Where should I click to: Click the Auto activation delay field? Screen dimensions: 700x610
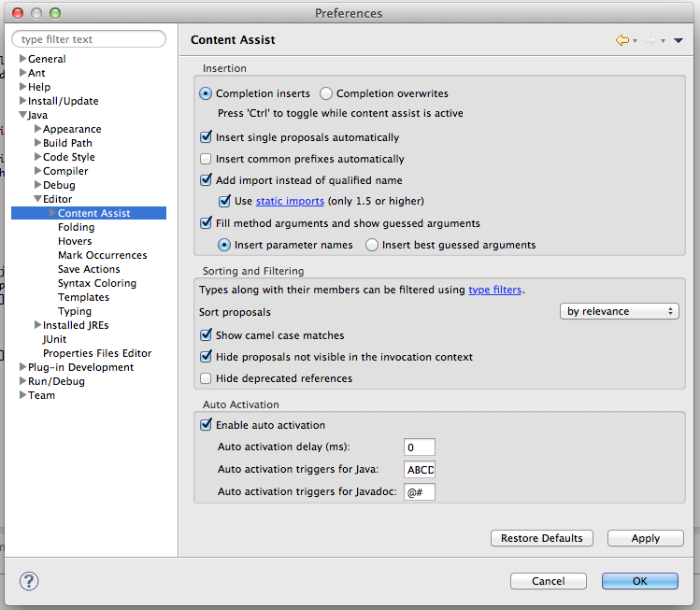click(420, 447)
